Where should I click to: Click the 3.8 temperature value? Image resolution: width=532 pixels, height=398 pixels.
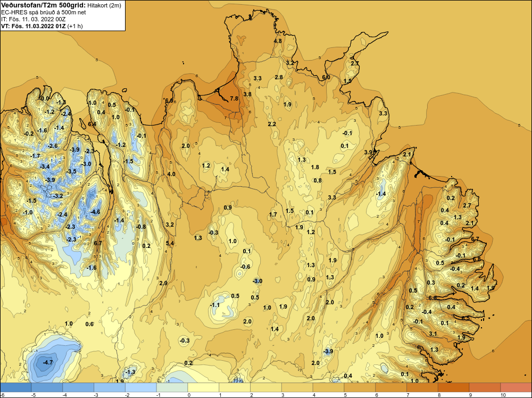(x=247, y=94)
